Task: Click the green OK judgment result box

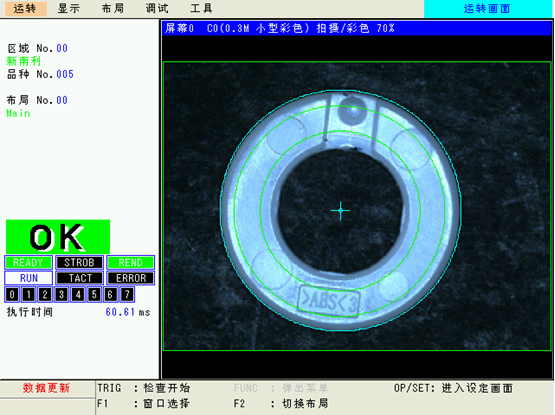Action: click(x=58, y=237)
